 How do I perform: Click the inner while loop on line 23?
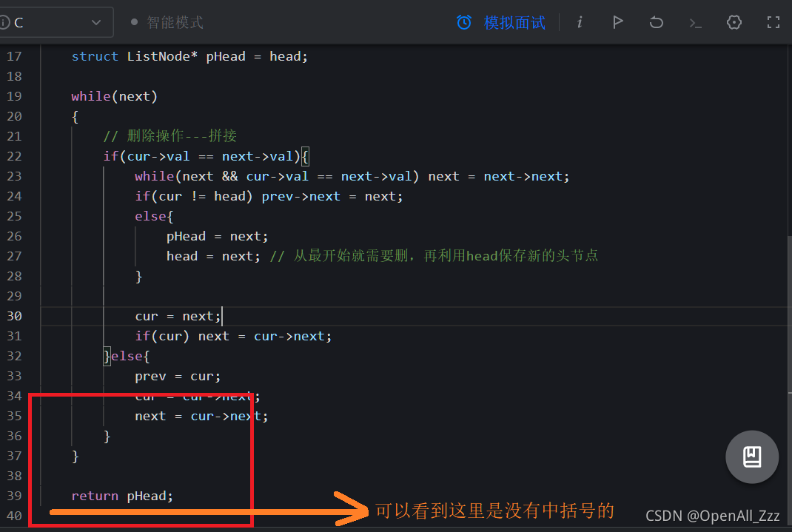pyautogui.click(x=352, y=176)
